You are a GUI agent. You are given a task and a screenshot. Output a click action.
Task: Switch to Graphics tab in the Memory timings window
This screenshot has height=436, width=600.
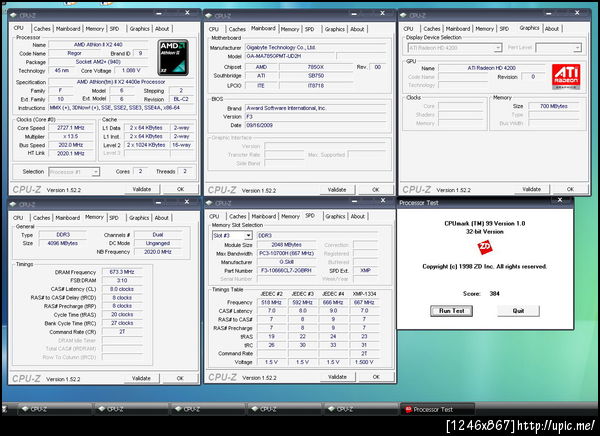139,218
